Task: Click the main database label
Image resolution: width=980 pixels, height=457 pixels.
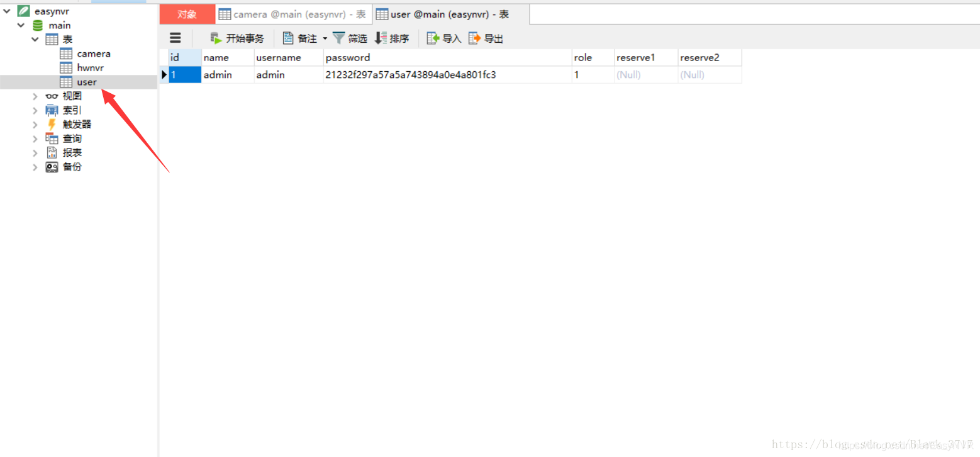Action: click(60, 25)
